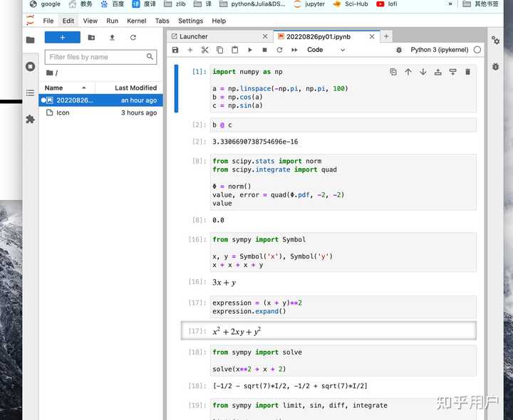Open the Running Terminals and Kernels panel
The image size is (513, 420).
(x=30, y=66)
